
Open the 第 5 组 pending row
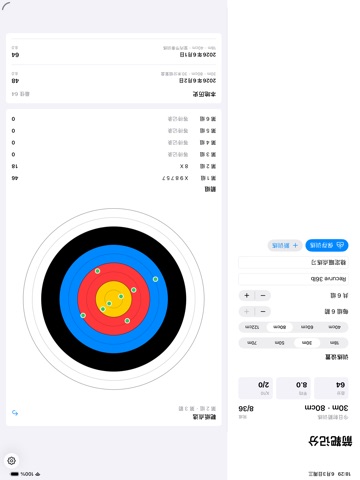tap(114, 131)
